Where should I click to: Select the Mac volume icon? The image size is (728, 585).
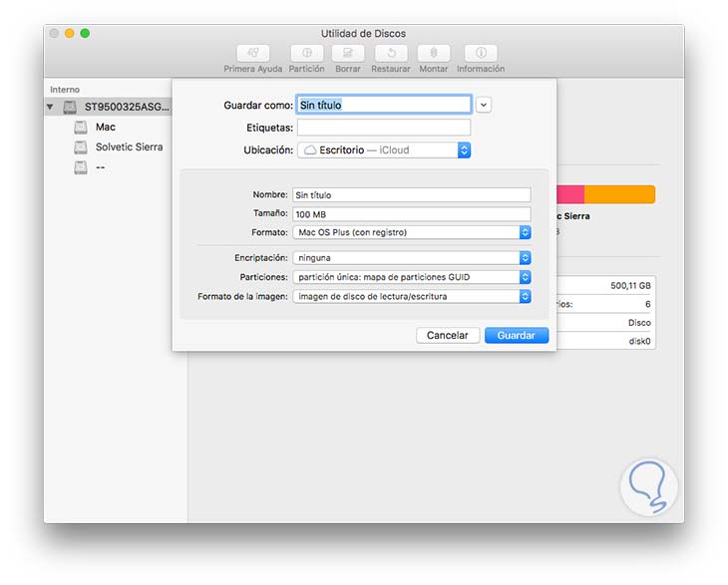point(81,128)
